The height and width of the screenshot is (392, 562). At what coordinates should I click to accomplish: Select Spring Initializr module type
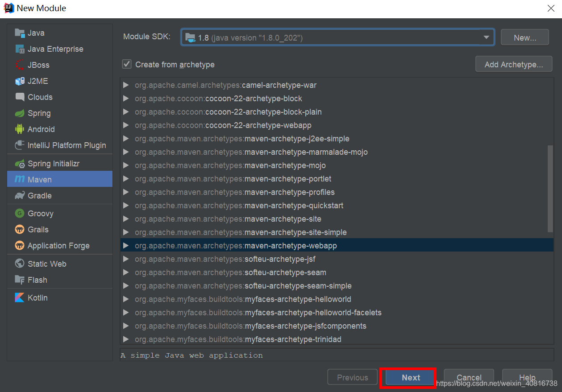[x=60, y=164]
